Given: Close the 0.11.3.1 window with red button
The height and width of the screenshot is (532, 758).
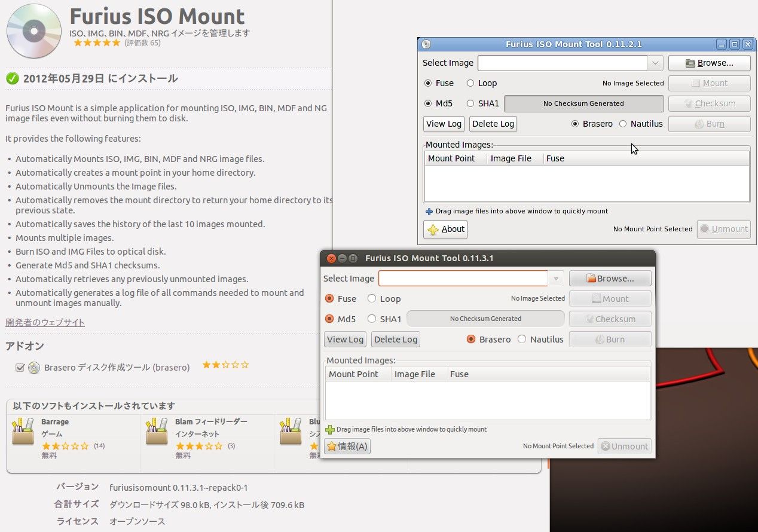Looking at the screenshot, I should coord(331,258).
